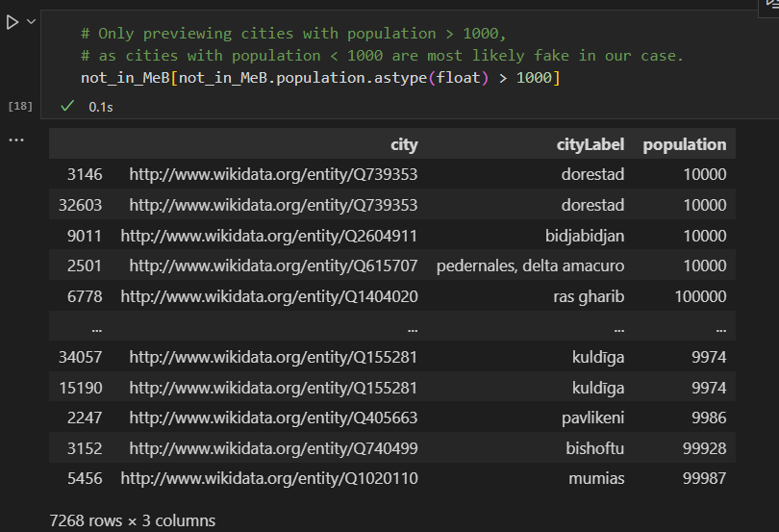Click the 7268 rows × 3 columns summary
Screen dimensions: 779x532
132,520
